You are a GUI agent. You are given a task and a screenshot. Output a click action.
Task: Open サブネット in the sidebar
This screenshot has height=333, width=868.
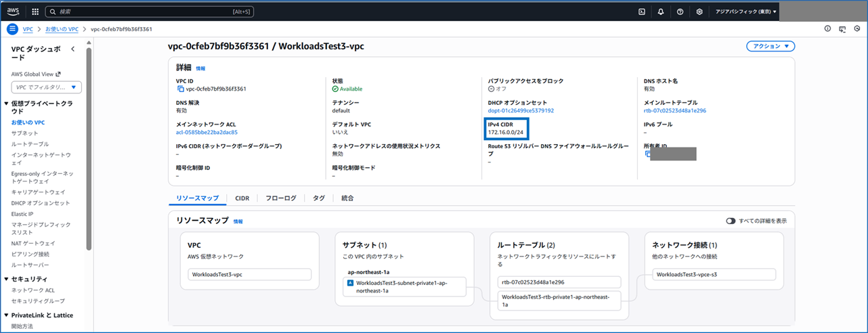coord(25,133)
